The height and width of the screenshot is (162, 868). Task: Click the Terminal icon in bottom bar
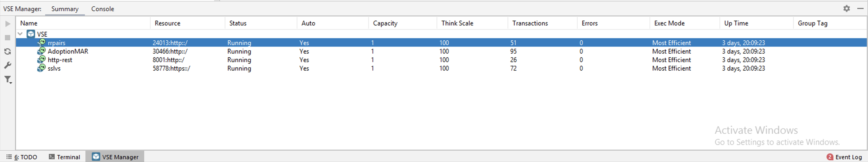[x=52, y=157]
